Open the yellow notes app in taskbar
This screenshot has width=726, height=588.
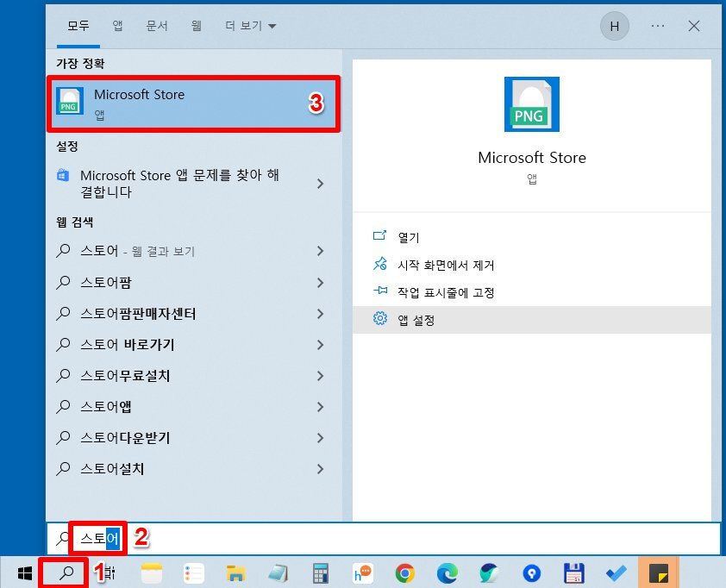tap(152, 573)
